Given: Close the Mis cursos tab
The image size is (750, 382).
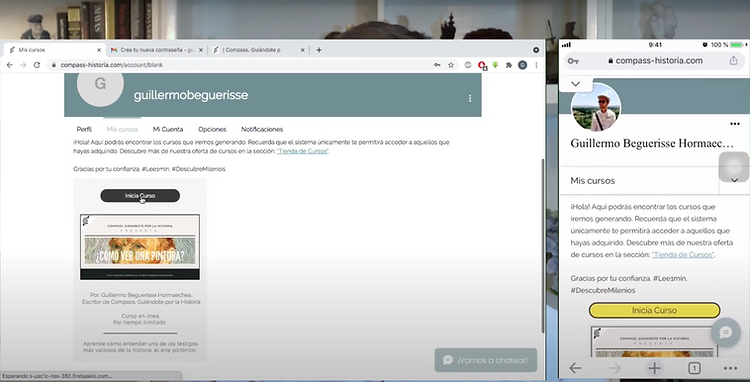Looking at the screenshot, I should point(99,50).
